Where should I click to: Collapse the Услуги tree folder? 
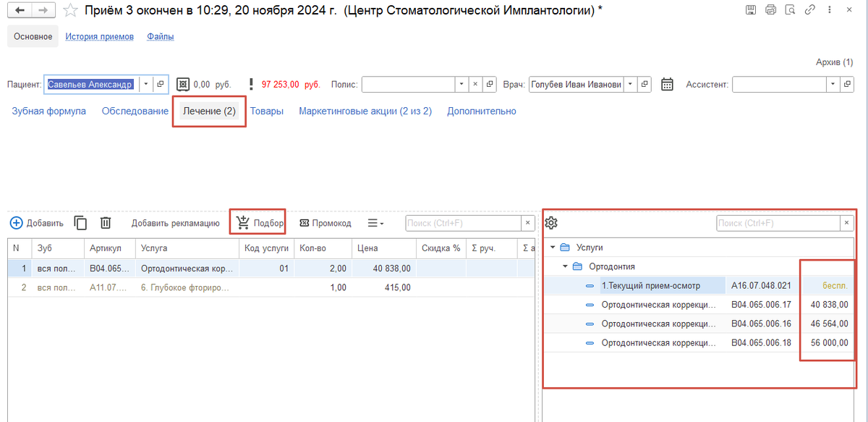[553, 248]
